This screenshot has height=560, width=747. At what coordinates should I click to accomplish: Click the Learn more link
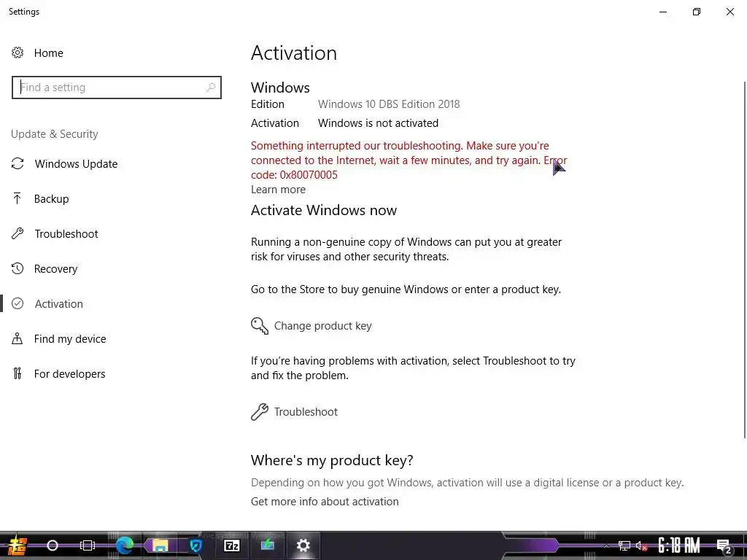pyautogui.click(x=278, y=190)
